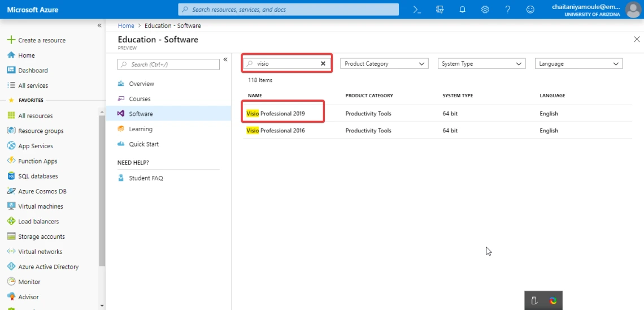Go to Home in the sidebar

pyautogui.click(x=27, y=55)
